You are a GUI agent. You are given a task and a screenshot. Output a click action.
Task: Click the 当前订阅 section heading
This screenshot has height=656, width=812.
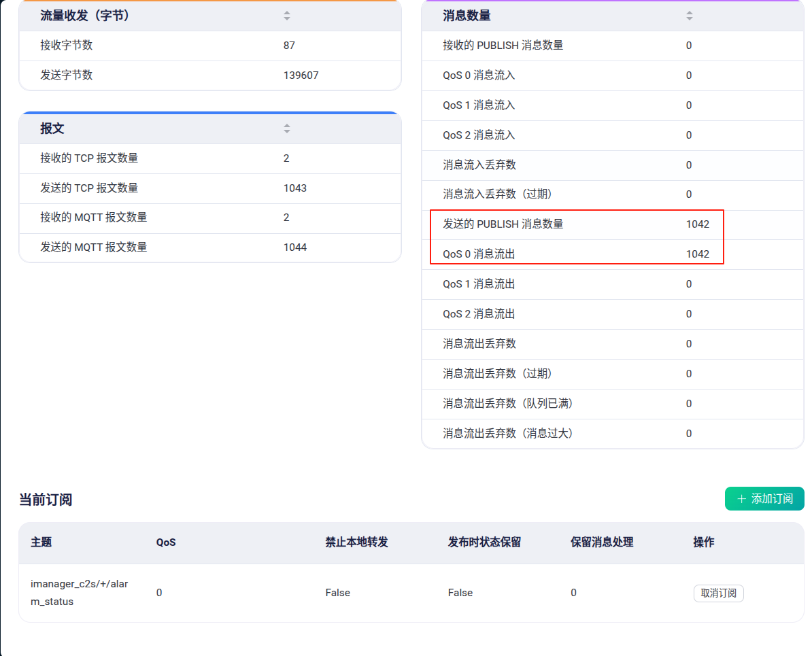pyautogui.click(x=46, y=500)
